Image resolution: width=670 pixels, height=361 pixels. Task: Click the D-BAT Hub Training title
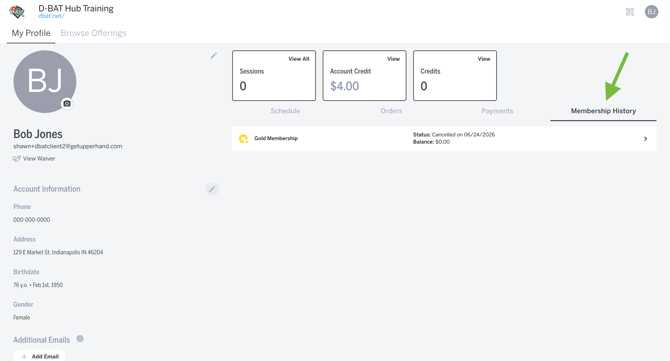76,8
